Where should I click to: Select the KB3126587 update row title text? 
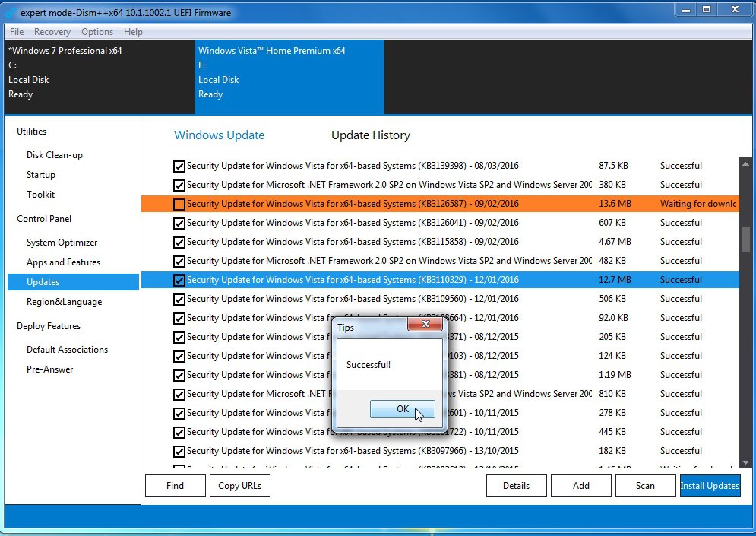(x=353, y=204)
